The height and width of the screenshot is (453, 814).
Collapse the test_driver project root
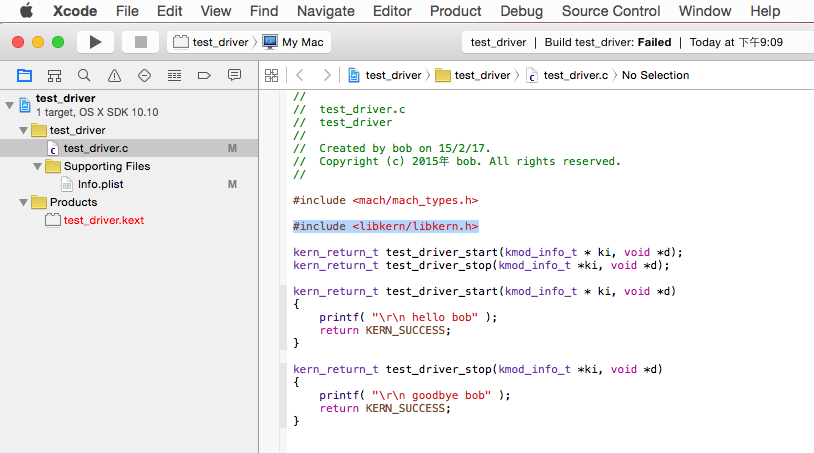9,105
